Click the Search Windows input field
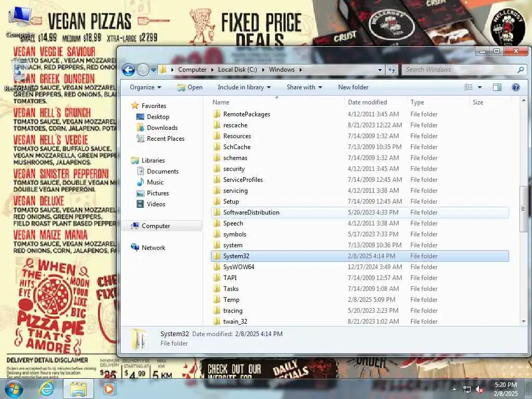 point(460,70)
